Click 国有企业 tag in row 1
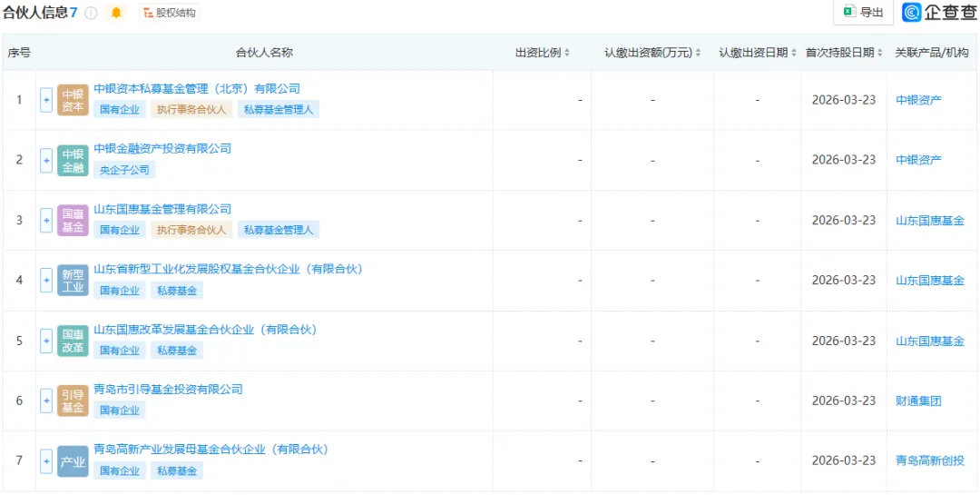The width and height of the screenshot is (980, 495). pyautogui.click(x=120, y=110)
